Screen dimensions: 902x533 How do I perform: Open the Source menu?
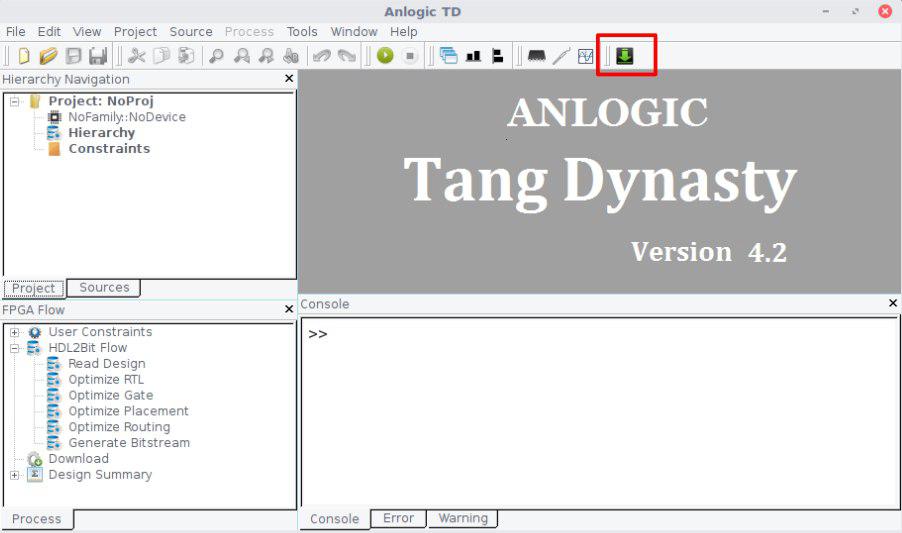pos(191,32)
